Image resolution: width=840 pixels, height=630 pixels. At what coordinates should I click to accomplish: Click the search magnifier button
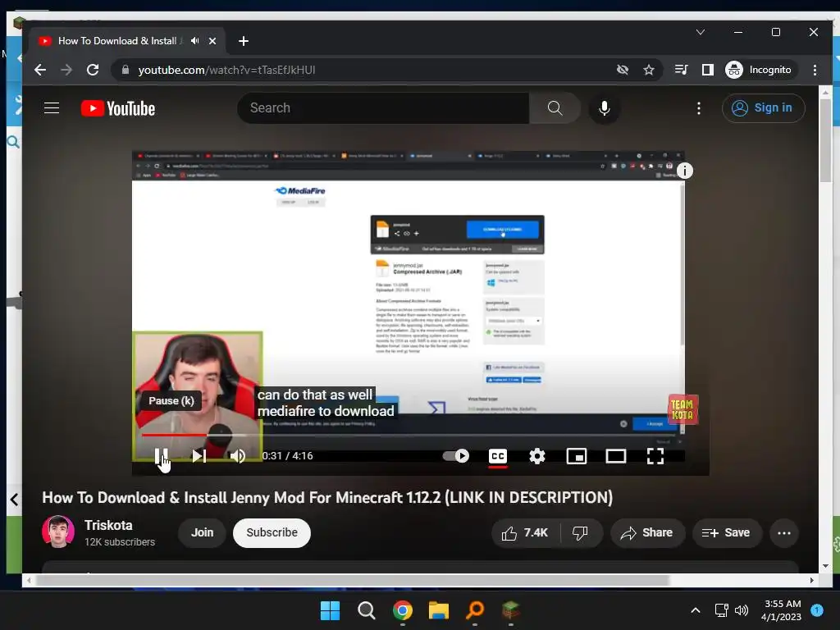[555, 108]
